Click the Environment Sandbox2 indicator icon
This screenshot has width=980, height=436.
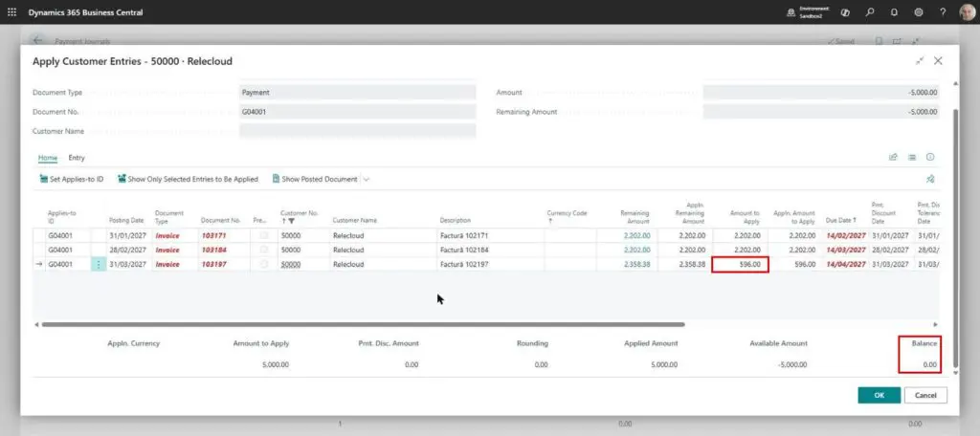tap(791, 12)
